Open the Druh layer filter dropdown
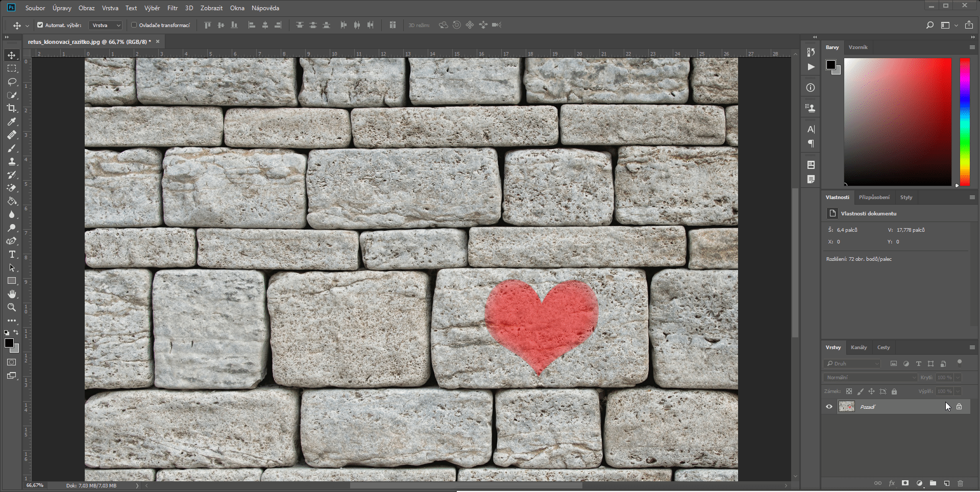Viewport: 980px width, 492px height. [851, 363]
